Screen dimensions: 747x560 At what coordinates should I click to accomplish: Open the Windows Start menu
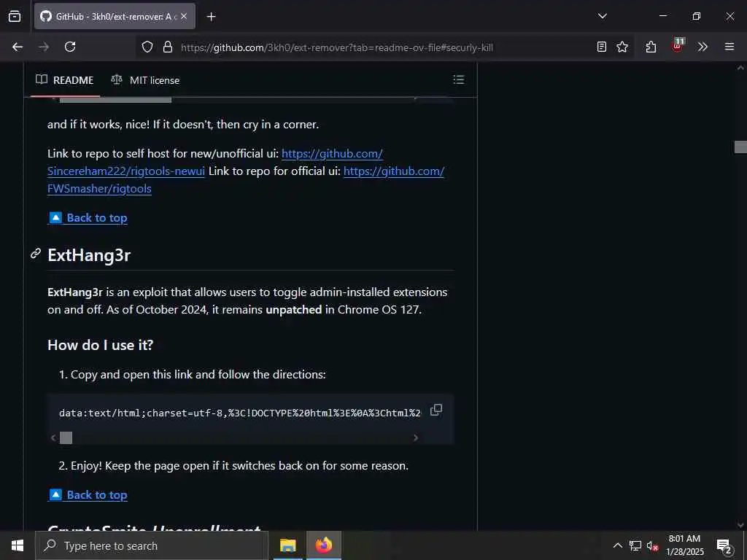[18, 545]
